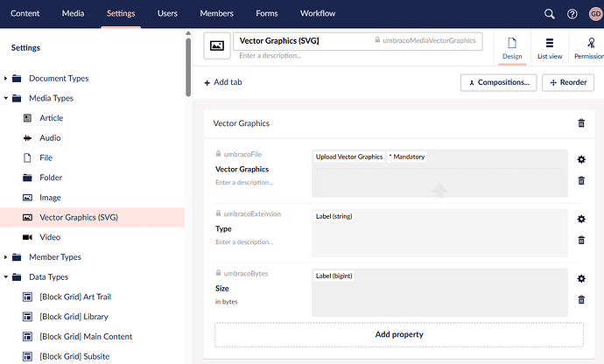Click the Image media type icon
The image size is (604, 364).
pos(27,198)
